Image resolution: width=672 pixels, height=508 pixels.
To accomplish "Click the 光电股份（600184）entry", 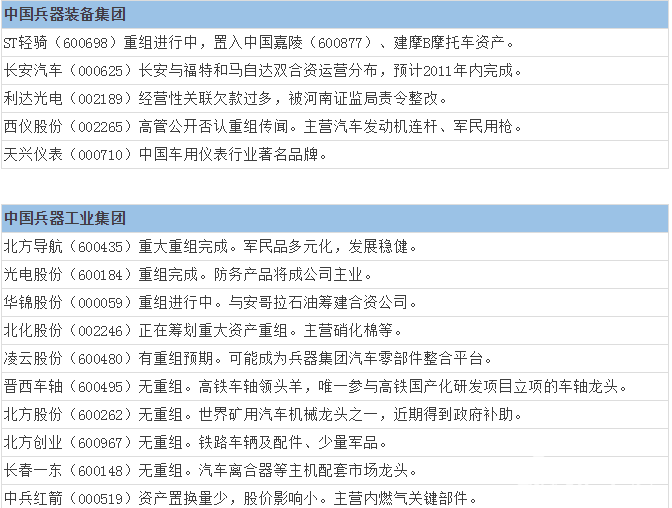I will coord(61,274).
